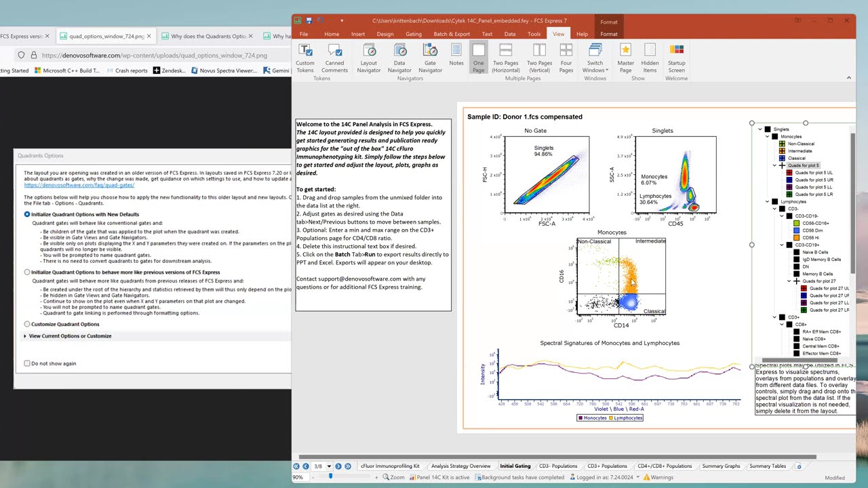Open the Data Navigator

(399, 58)
